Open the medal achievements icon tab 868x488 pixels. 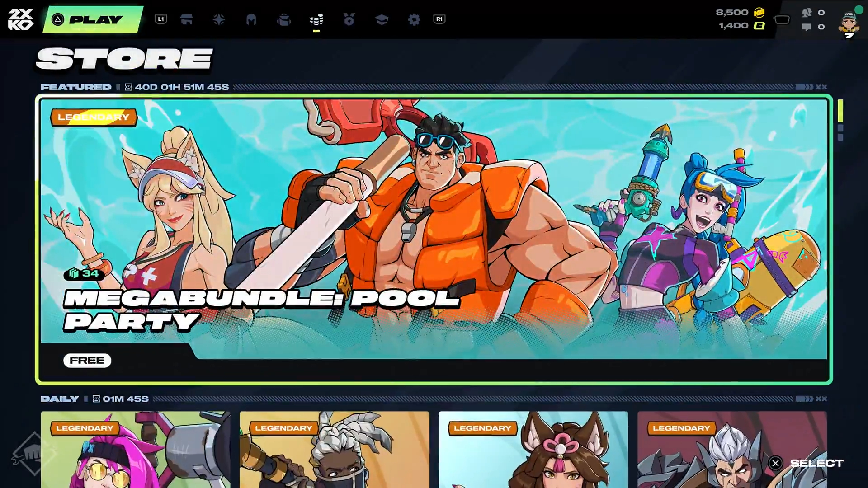point(349,19)
